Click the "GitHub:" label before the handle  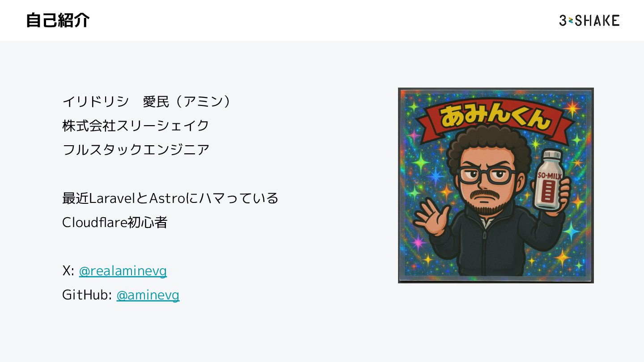(x=87, y=295)
